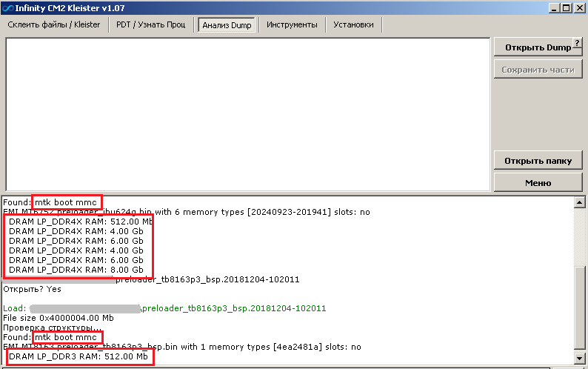Screen dimensions: 588x369
Task: Click the DRAM LP_DDR3 RAM 512.00 Mb line
Action: [78, 357]
